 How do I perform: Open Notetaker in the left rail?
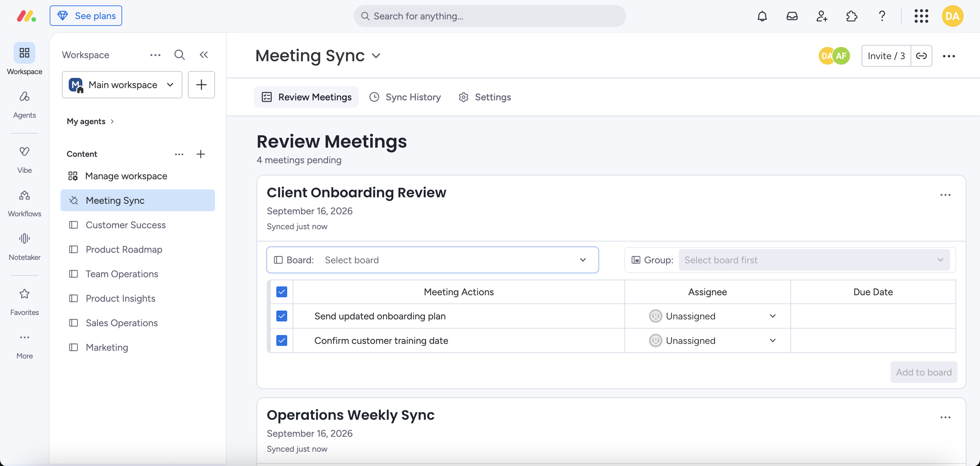click(x=24, y=247)
